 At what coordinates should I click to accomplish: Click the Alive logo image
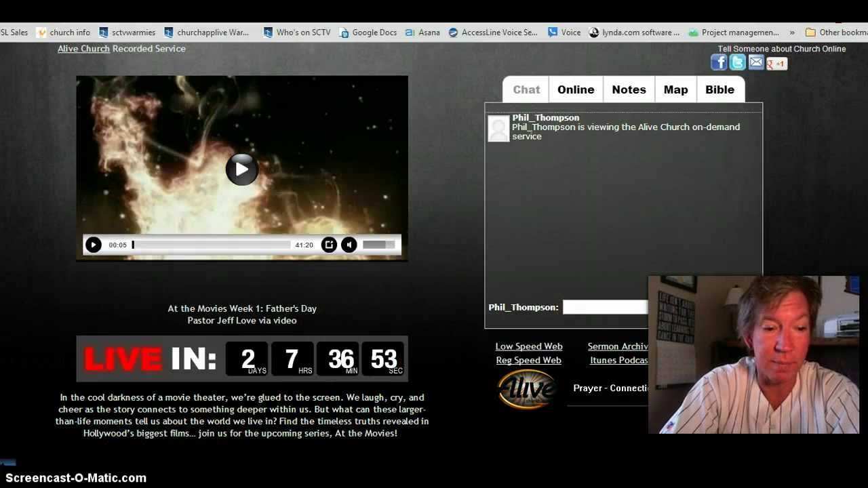(528, 389)
